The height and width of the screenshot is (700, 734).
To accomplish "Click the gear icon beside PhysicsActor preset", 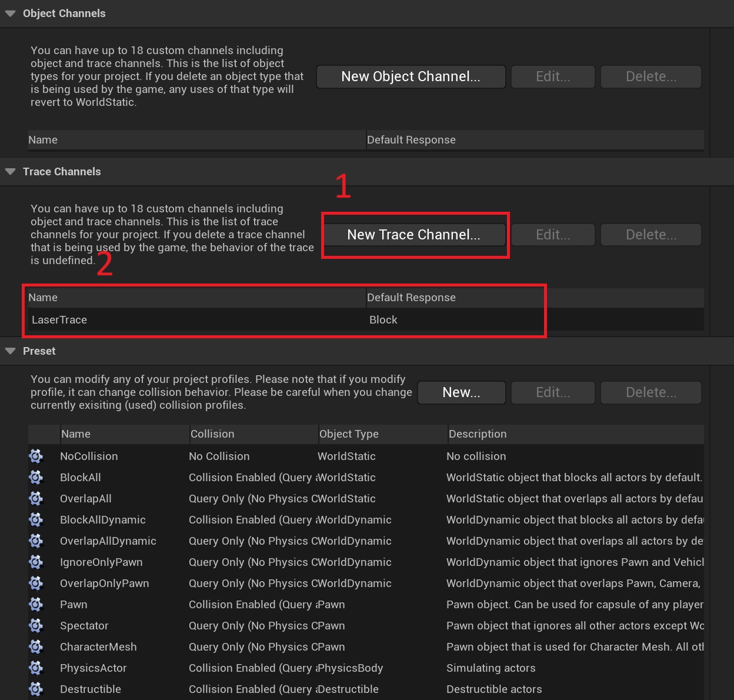I will coord(36,668).
